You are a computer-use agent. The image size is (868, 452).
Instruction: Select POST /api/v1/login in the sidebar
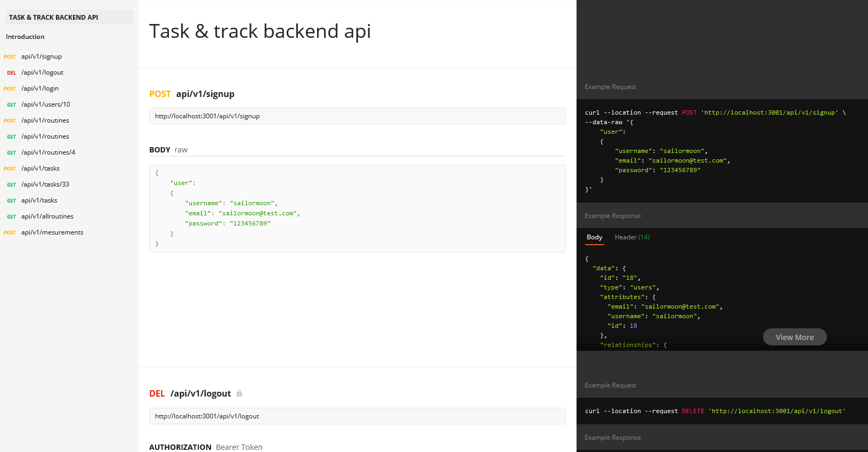click(40, 88)
